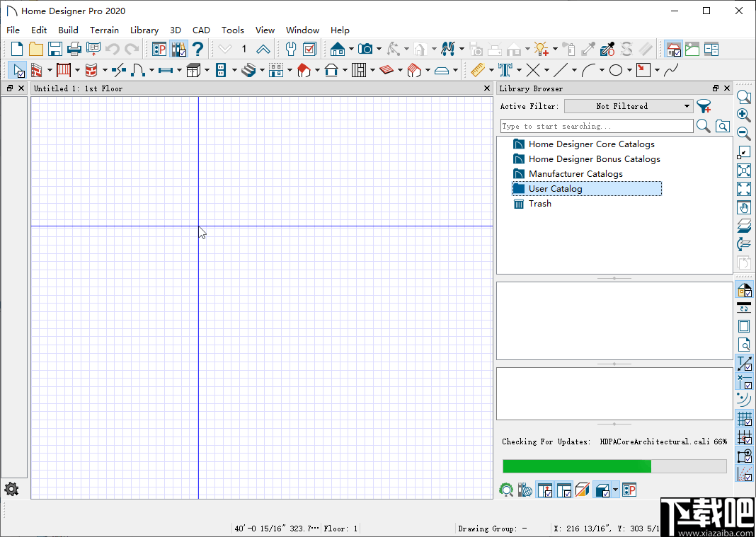Viewport: 756px width, 537px height.
Task: Toggle the Preferences checkbox icon
Action: 309,49
